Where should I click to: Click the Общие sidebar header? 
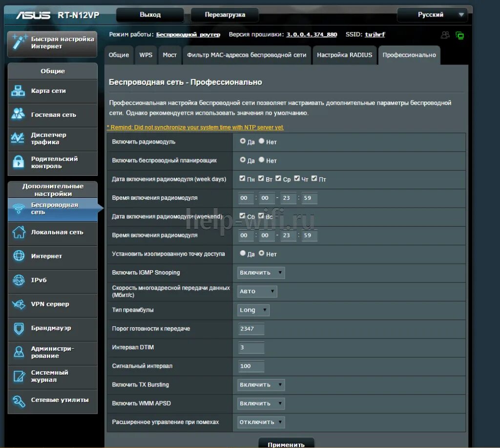click(x=53, y=71)
